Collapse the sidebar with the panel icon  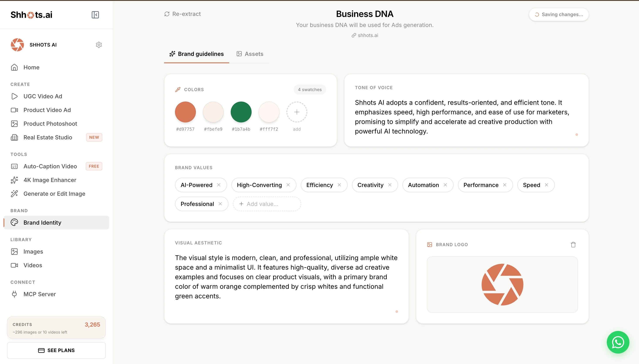click(x=95, y=15)
